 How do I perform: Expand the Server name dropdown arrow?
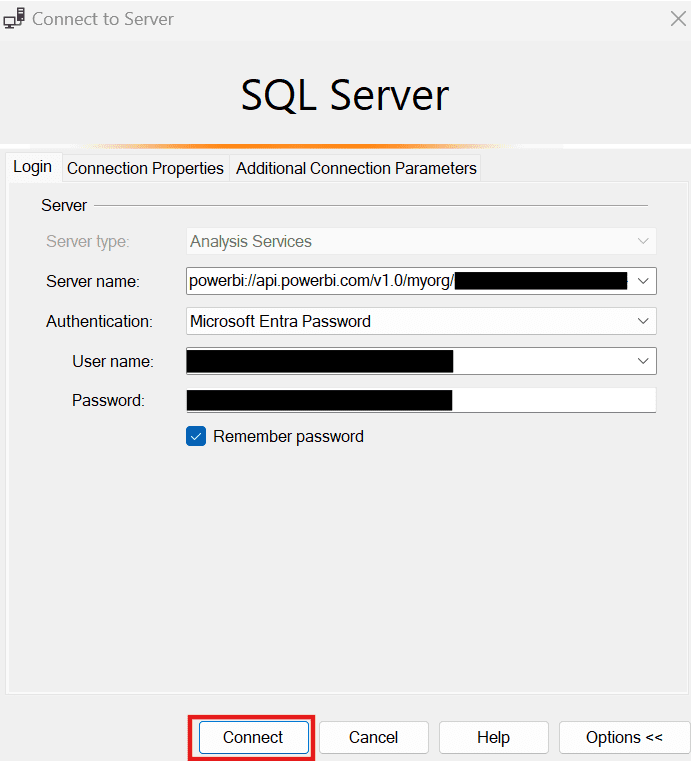(x=643, y=281)
